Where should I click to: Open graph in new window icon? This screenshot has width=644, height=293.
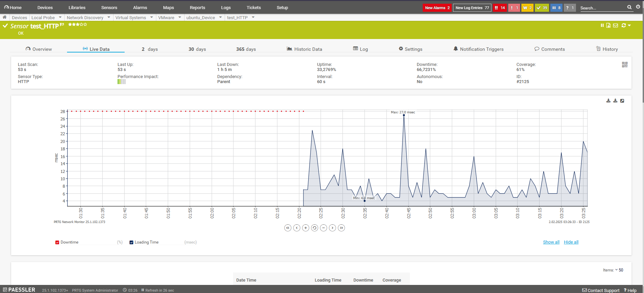pos(622,101)
